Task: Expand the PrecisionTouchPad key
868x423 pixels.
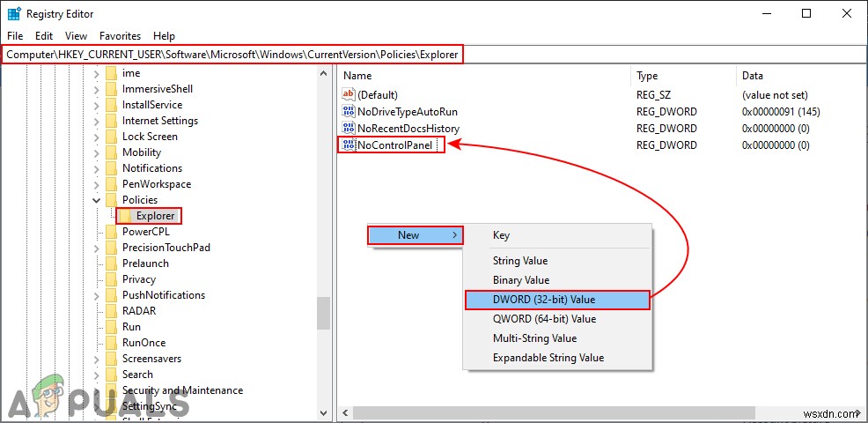Action: (x=97, y=248)
